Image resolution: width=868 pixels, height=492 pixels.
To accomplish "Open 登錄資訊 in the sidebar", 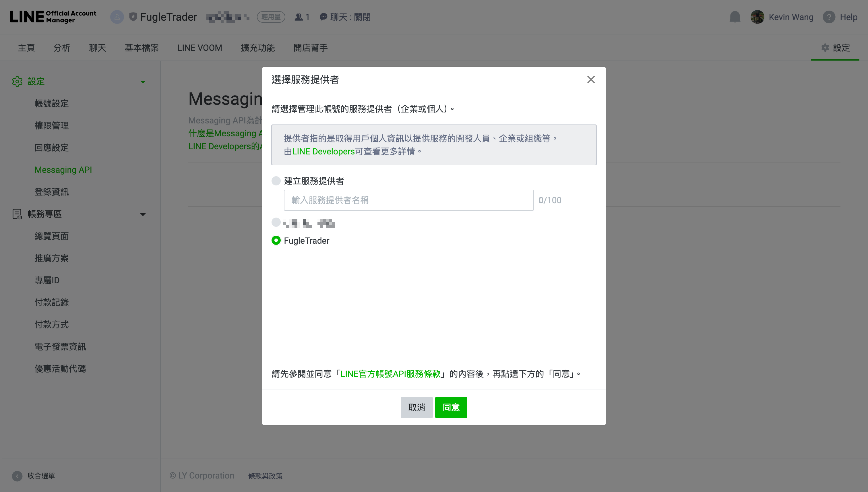I will (52, 192).
